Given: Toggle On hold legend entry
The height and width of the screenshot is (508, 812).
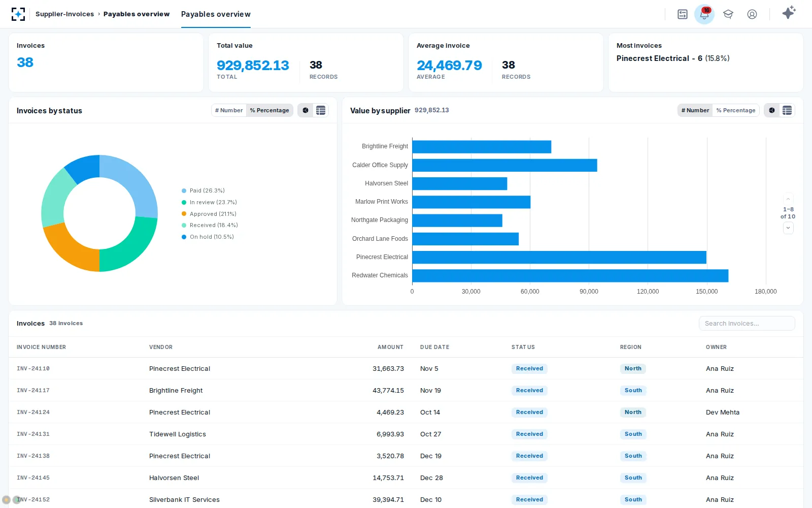Looking at the screenshot, I should (x=208, y=237).
